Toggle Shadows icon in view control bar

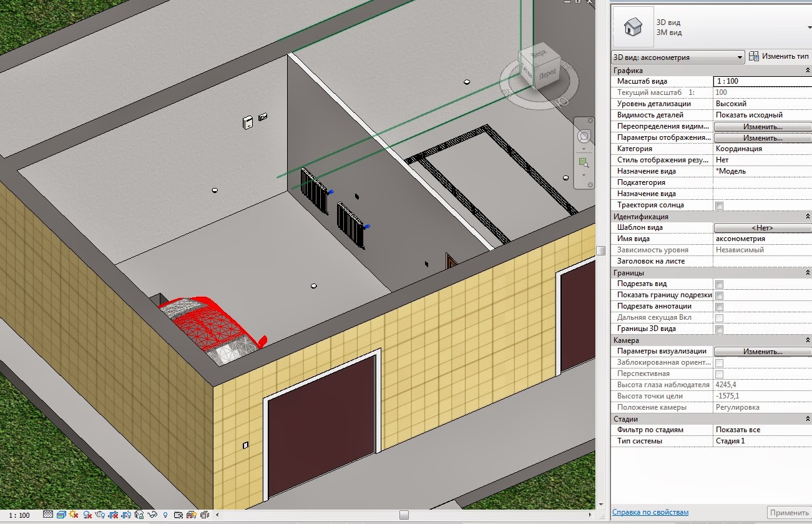[x=87, y=515]
